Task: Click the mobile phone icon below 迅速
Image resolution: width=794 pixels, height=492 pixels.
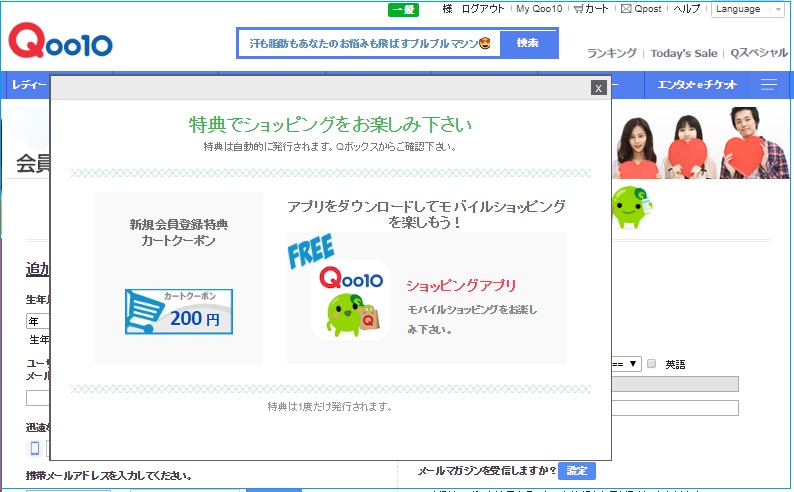Action: [x=35, y=448]
